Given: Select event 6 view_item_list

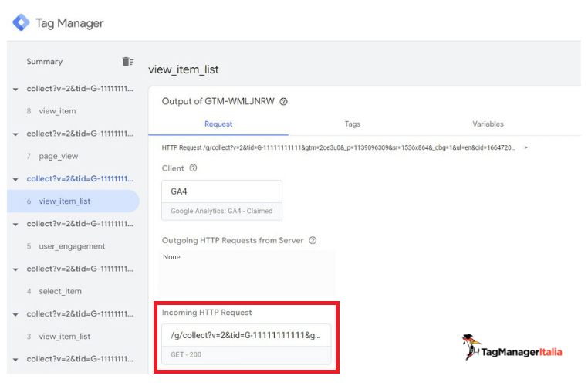Looking at the screenshot, I should [73, 201].
